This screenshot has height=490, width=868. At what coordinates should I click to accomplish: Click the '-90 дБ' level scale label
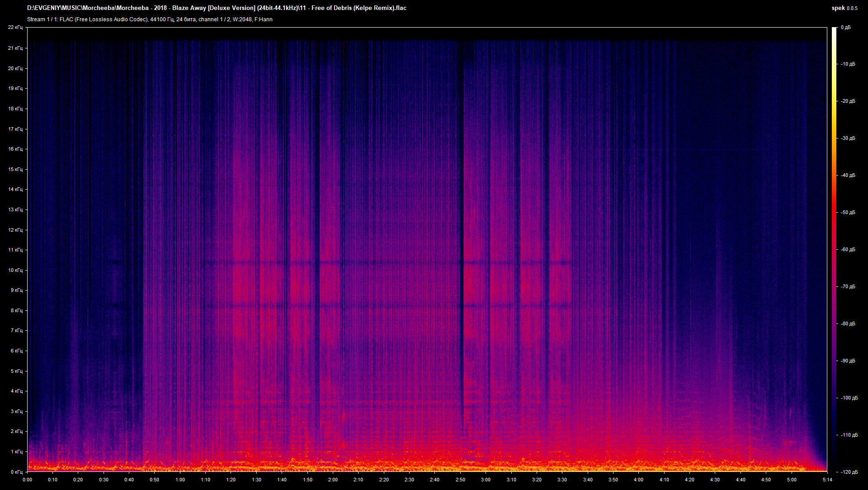848,361
